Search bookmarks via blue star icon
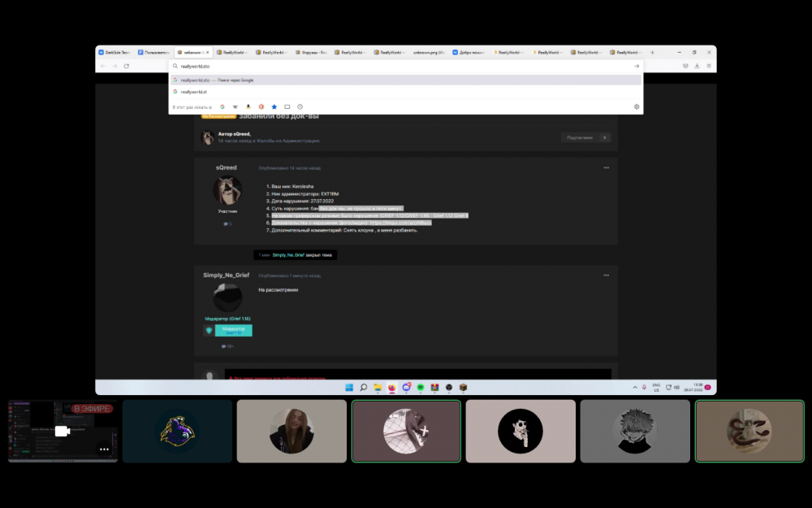Image resolution: width=812 pixels, height=508 pixels. click(274, 106)
